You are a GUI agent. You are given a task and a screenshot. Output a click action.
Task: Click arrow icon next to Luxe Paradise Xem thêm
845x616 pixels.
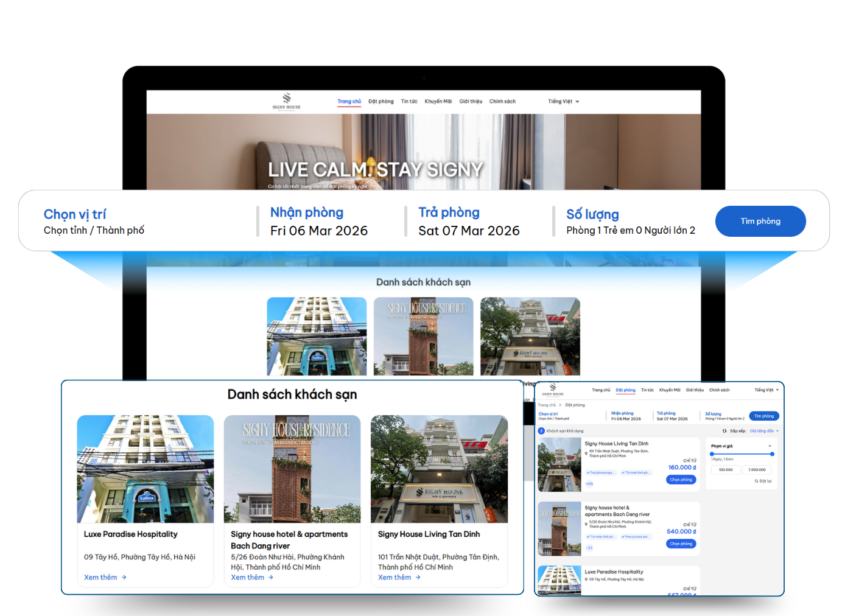[x=124, y=577]
